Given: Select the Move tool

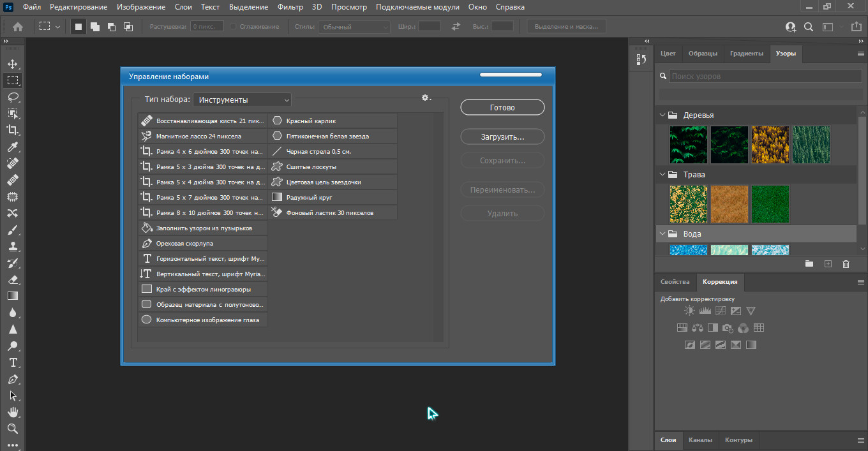Looking at the screenshot, I should (13, 64).
